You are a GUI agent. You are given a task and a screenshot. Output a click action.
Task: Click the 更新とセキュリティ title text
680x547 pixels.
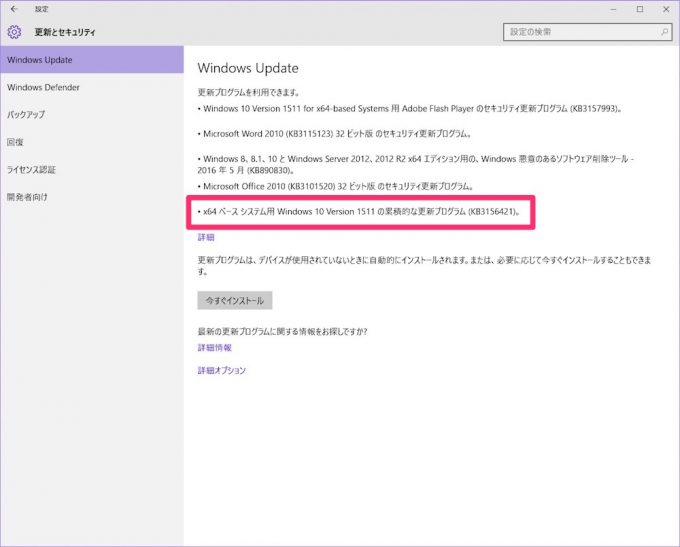[x=65, y=32]
